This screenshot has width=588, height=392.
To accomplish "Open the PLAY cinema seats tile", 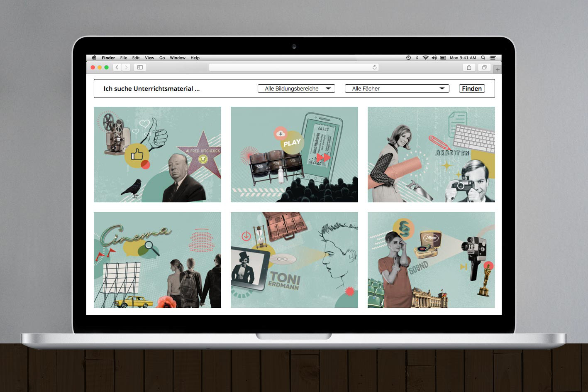I will tap(294, 154).
